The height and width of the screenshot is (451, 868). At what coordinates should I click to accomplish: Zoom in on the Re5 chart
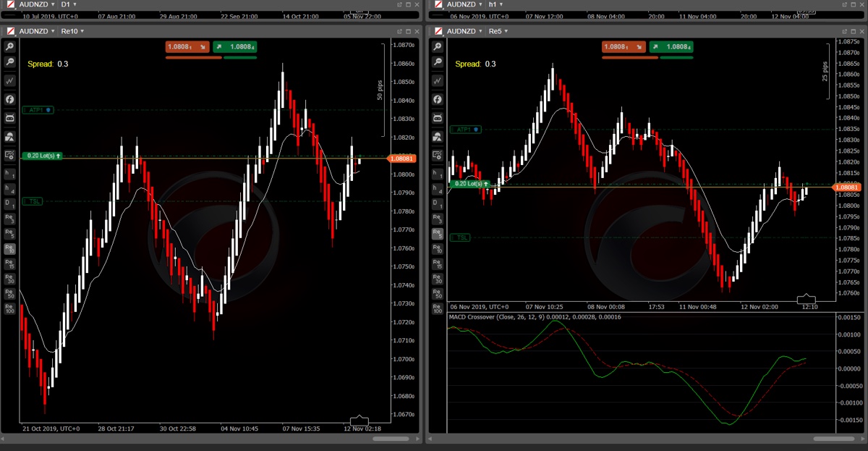pyautogui.click(x=437, y=46)
